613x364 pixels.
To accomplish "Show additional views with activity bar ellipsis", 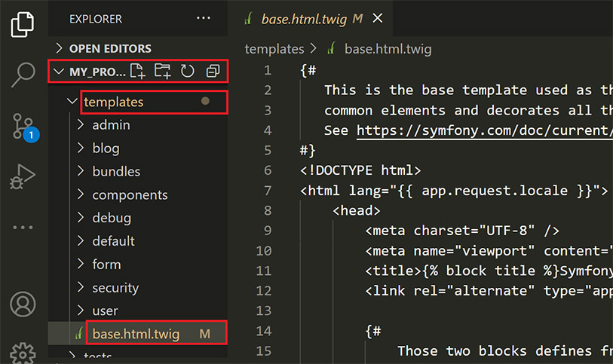I will [23, 228].
